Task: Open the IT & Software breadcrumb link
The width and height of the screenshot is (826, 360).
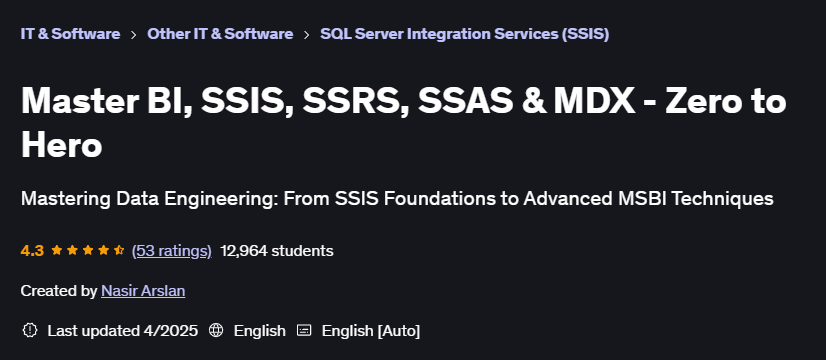Action: tap(70, 34)
